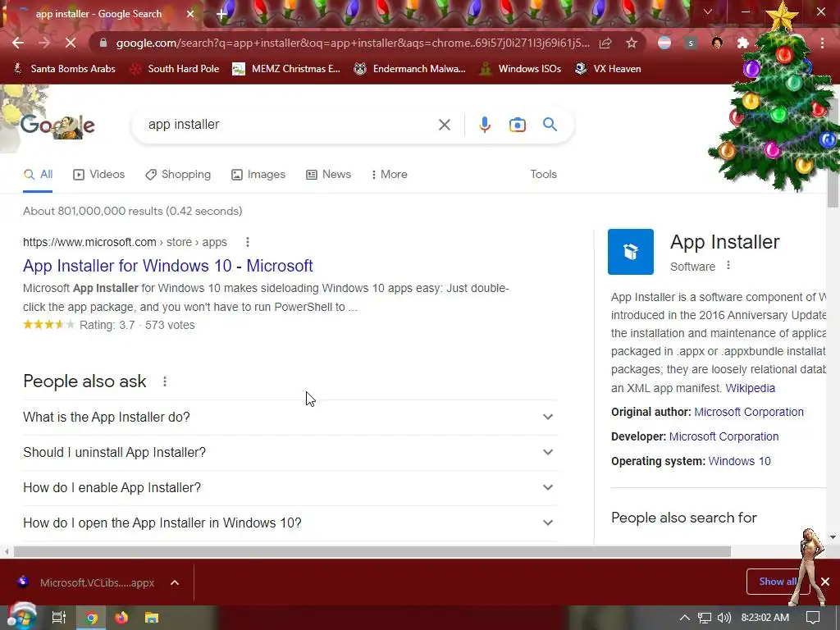The width and height of the screenshot is (840, 630).
Task: Open the MEMZ Christmas bookmark
Action: tap(286, 69)
